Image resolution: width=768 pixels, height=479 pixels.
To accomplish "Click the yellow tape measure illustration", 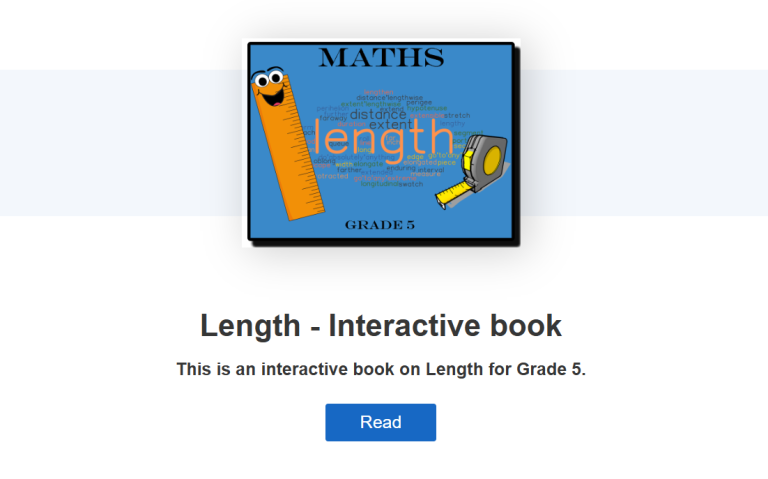I will tap(473, 171).
